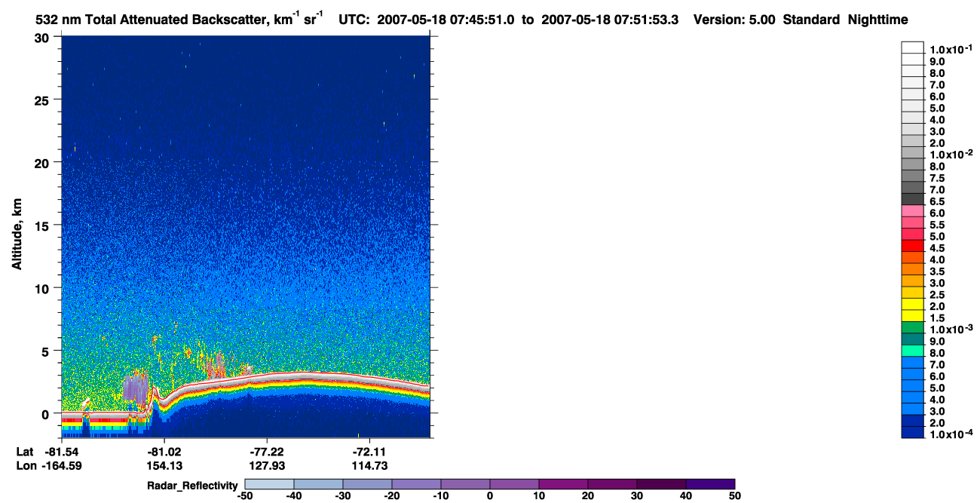Click longitude value '114.73'
This screenshot has height=503, width=980.
369,466
